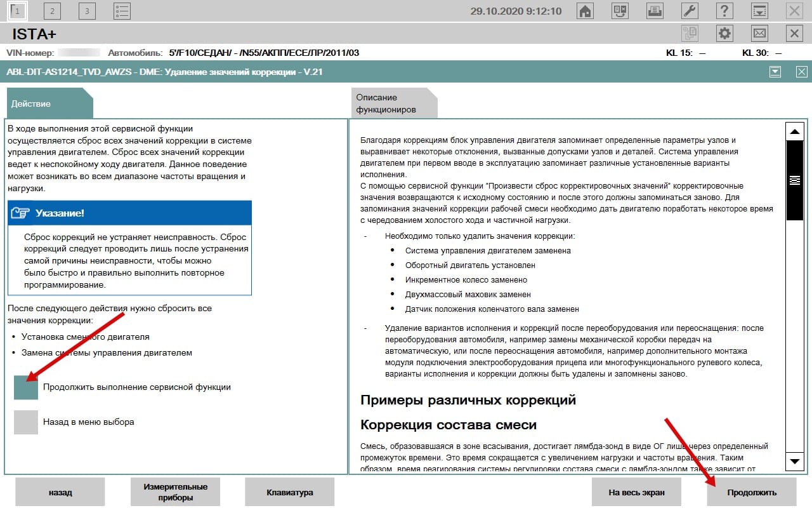This screenshot has width=812, height=508.
Task: Click На весь экран button
Action: [636, 492]
